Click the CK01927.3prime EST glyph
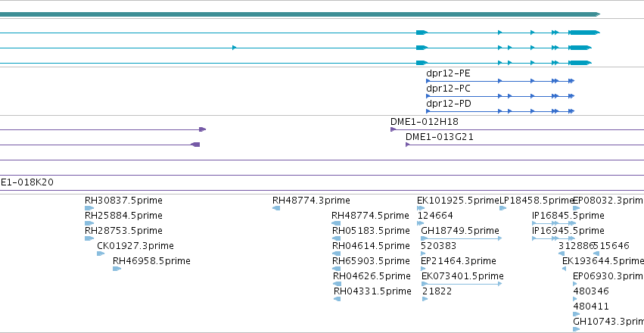Image resolution: width=644 pixels, height=333 pixels. pyautogui.click(x=101, y=254)
